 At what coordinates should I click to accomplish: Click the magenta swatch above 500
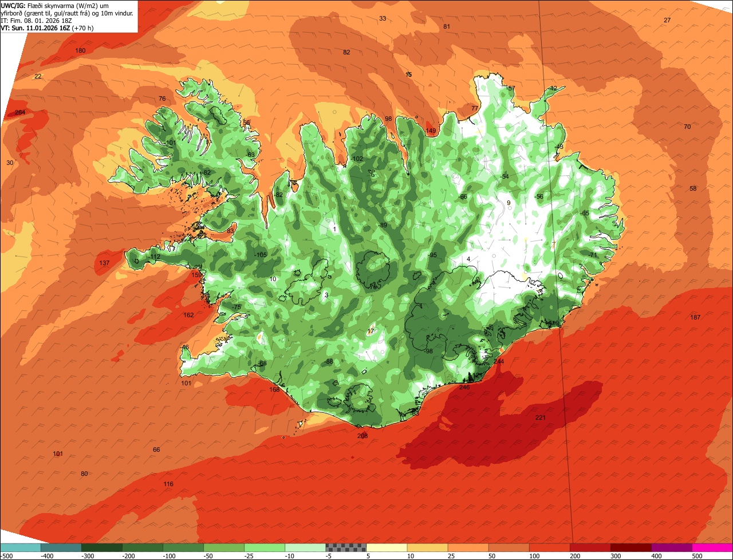click(712, 547)
